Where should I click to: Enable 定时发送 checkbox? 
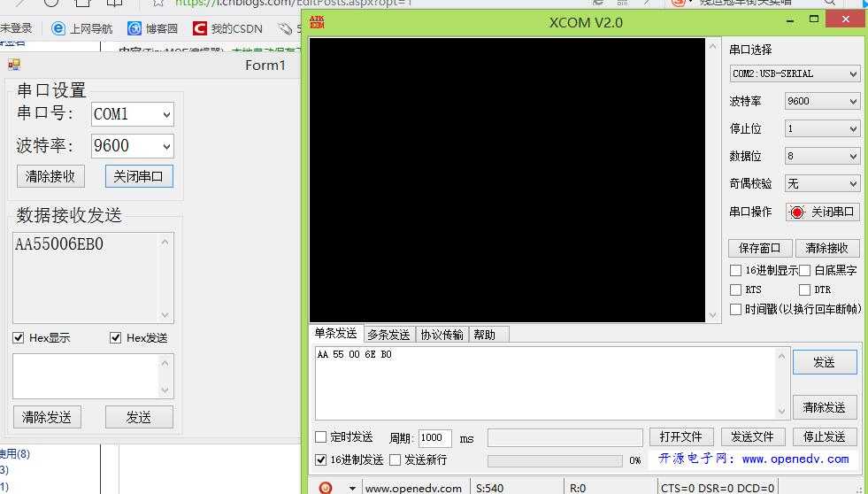[x=320, y=437]
